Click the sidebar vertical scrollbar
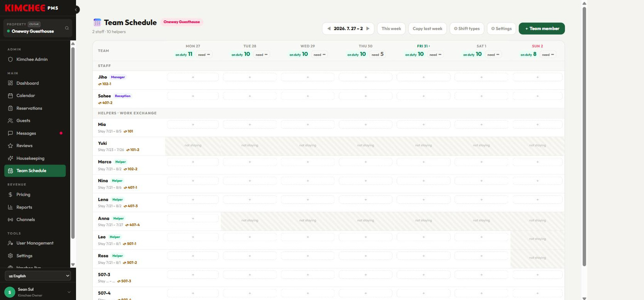This screenshot has width=644, height=300. coord(73,142)
